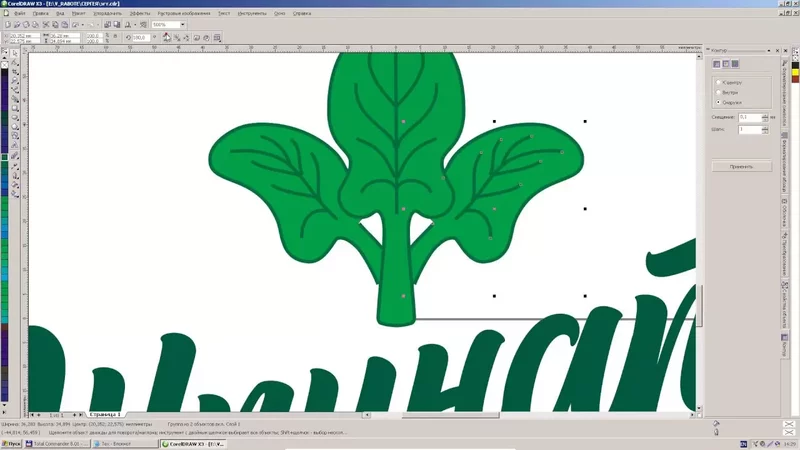
Task: Select the 'Снаружи' radio option
Action: pos(717,102)
